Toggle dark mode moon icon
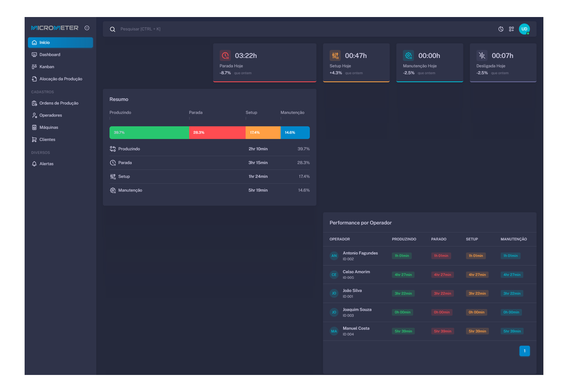Viewport: 568px width, 392px height. [501, 29]
